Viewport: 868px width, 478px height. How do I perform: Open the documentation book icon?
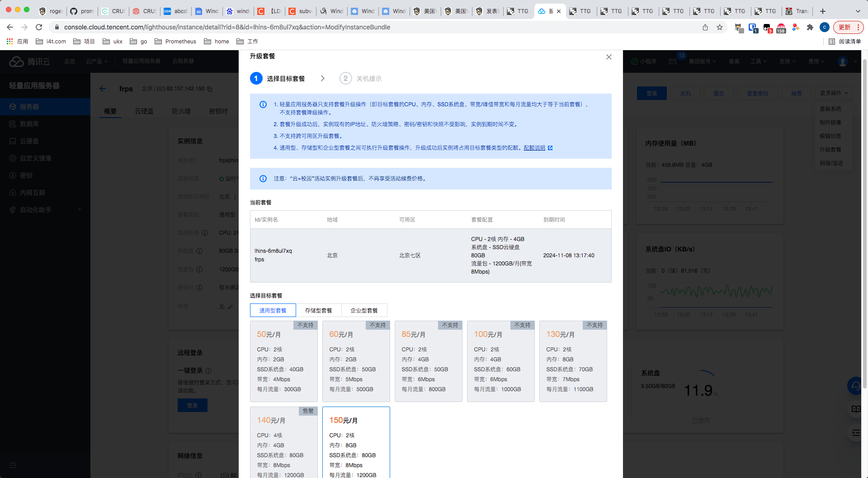(856, 409)
